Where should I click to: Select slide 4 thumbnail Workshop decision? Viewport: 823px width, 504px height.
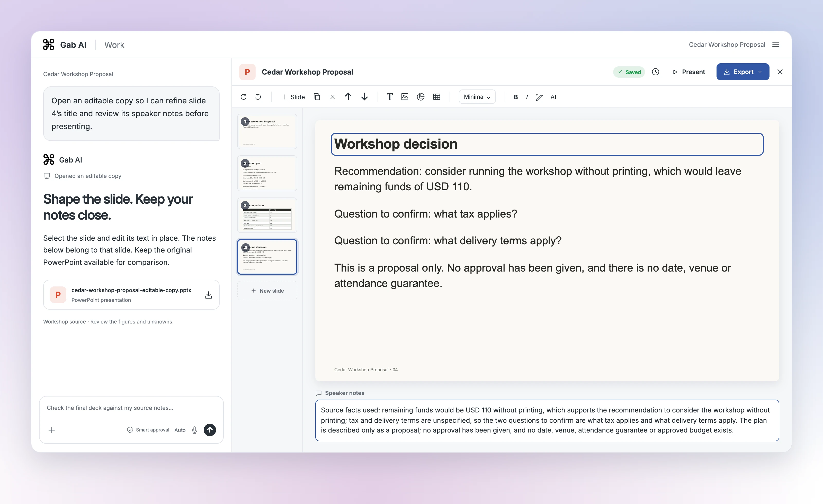coord(267,257)
